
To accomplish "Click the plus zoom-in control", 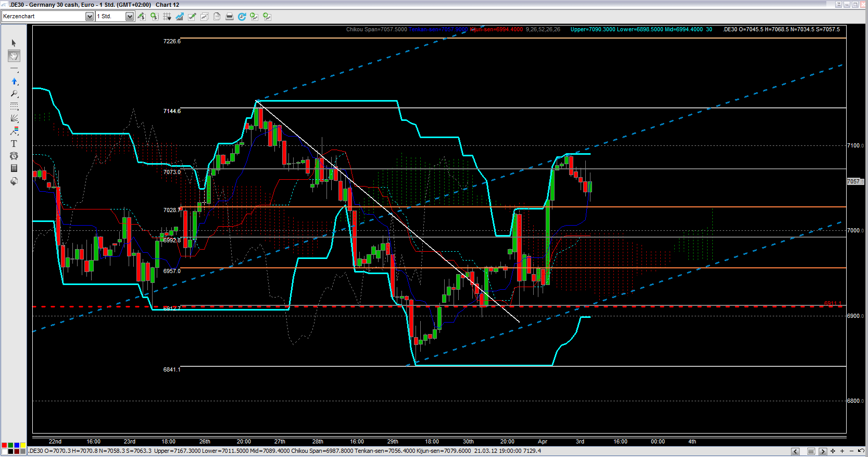I will [842, 451].
